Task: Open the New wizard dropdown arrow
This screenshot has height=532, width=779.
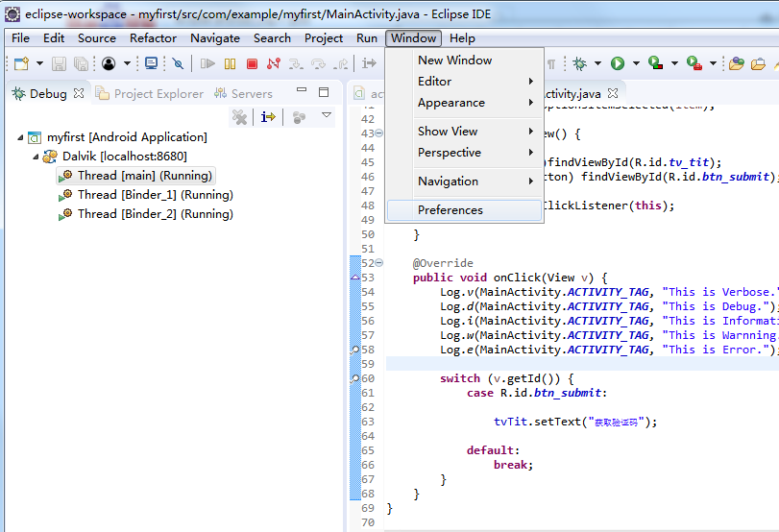Action: click(39, 63)
